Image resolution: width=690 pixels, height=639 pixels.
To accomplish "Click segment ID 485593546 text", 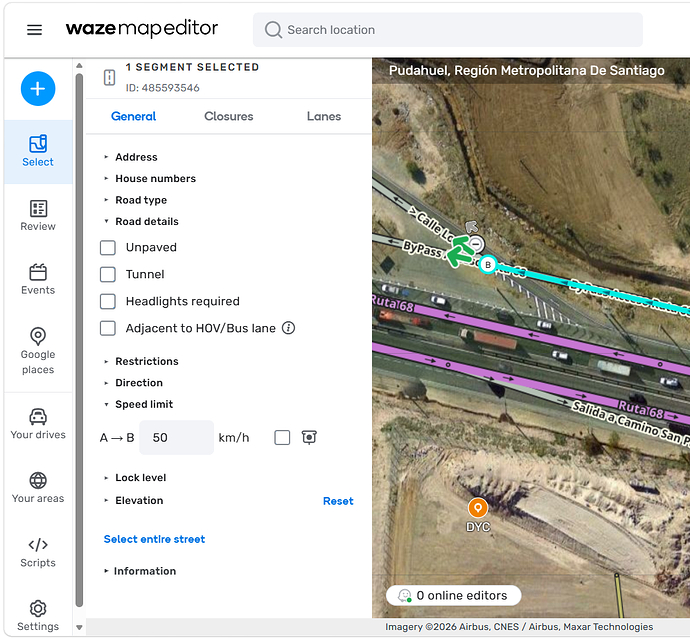I will (x=162, y=88).
